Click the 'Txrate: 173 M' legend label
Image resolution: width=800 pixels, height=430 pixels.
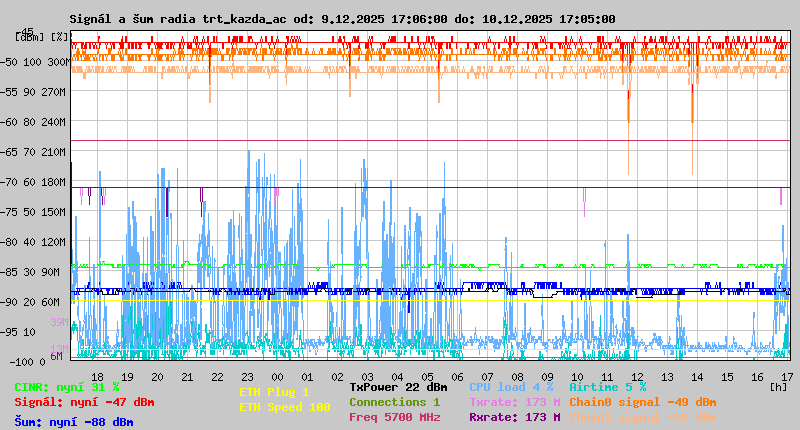(x=515, y=402)
